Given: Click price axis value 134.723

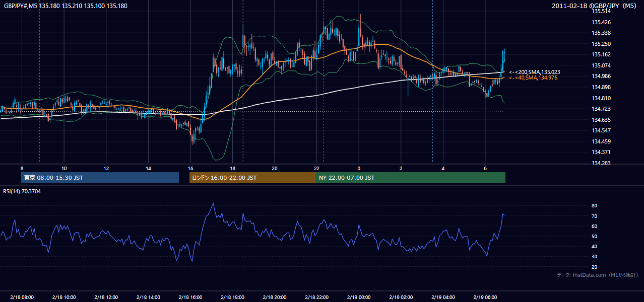Looking at the screenshot, I should pyautogui.click(x=601, y=109).
